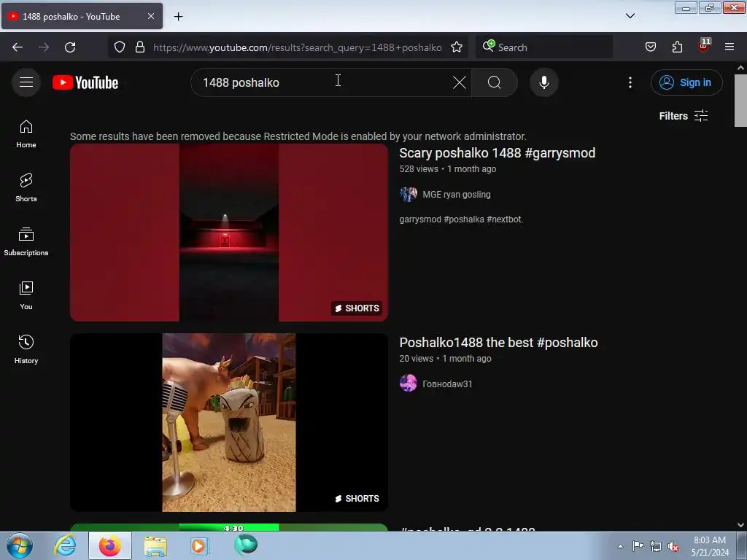
Task: Select the '1488 poshalko - YouTube' tab
Action: (82, 16)
